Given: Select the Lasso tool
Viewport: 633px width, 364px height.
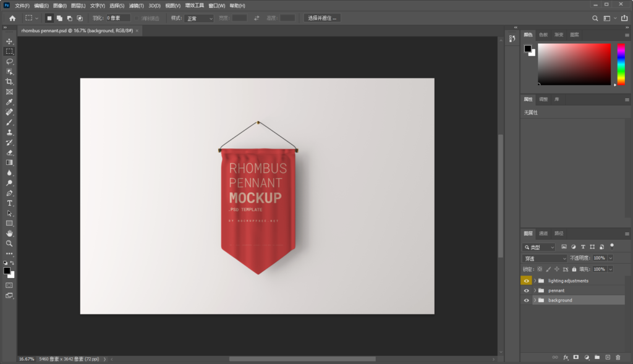Looking at the screenshot, I should point(9,61).
